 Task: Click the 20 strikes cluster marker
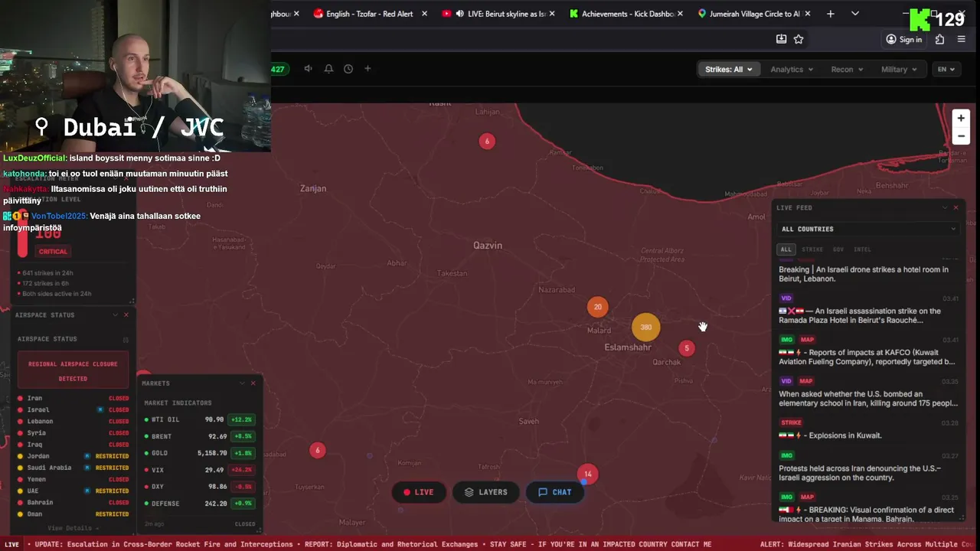point(598,307)
